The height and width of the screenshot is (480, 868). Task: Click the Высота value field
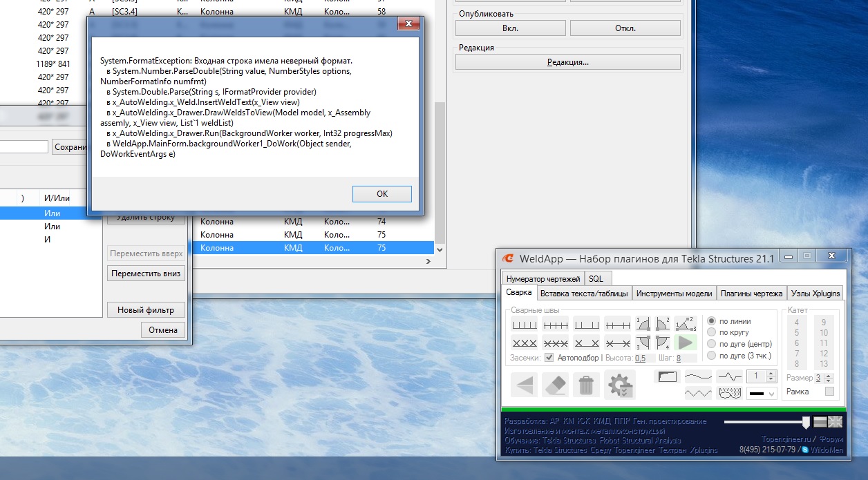pos(640,358)
